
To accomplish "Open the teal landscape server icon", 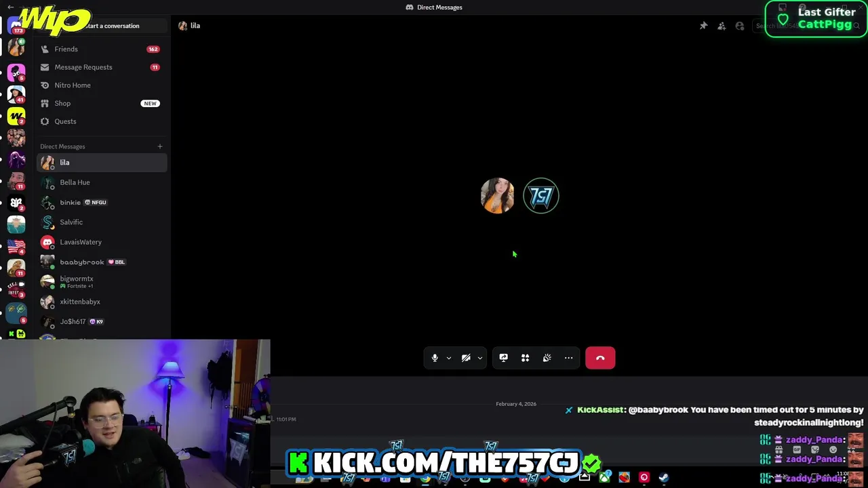I will [16, 224].
